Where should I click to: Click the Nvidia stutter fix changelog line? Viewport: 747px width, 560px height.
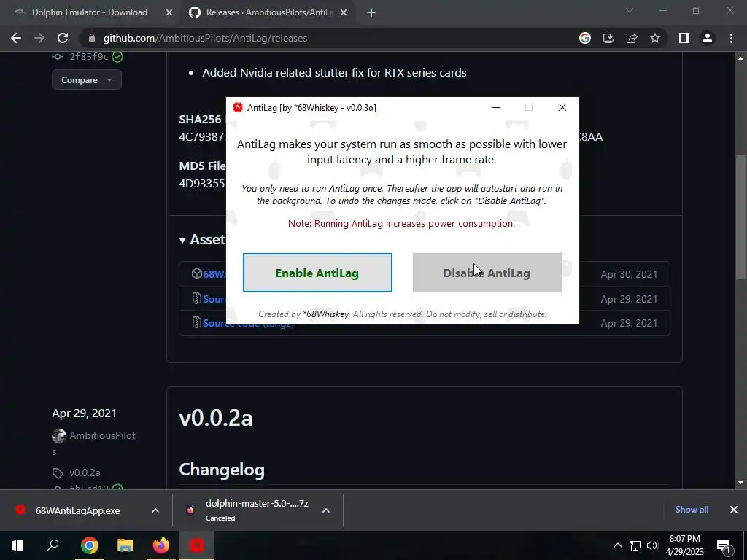point(334,73)
